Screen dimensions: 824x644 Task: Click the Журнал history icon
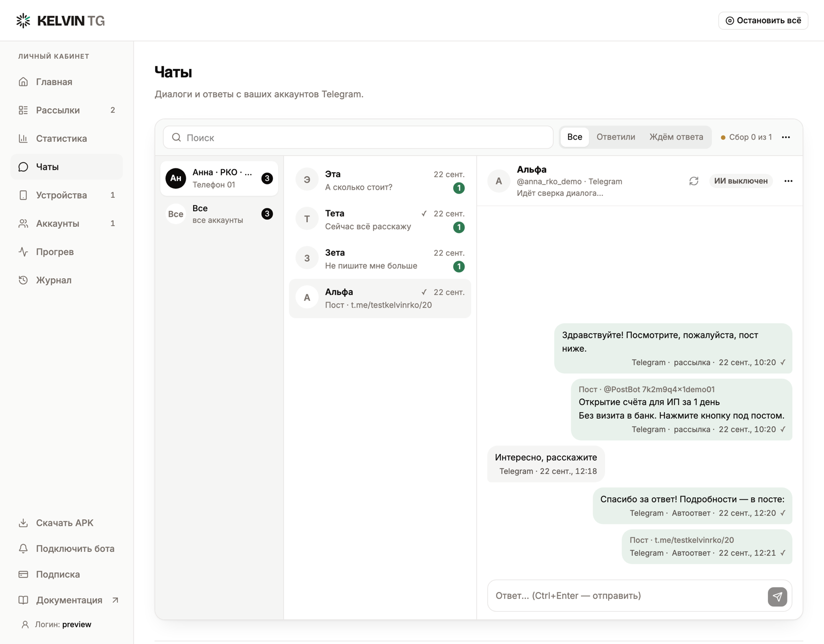23,280
